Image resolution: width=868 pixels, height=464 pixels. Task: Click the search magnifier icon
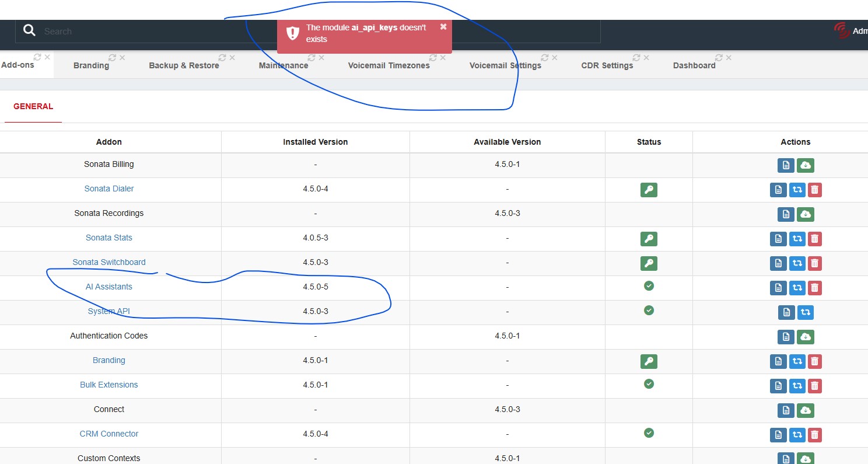click(x=29, y=31)
